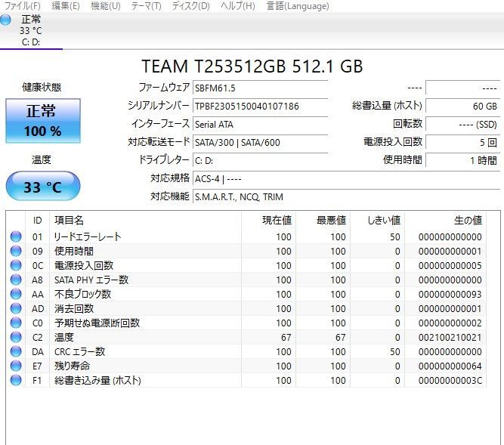This screenshot has height=445, width=504.
Task: Click the serial number field TPBF2305150040107186
Action: pos(260,106)
